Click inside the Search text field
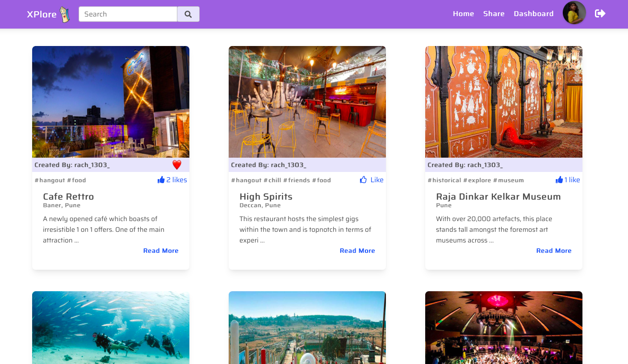Screen dimensions: 628x364 coord(128,14)
